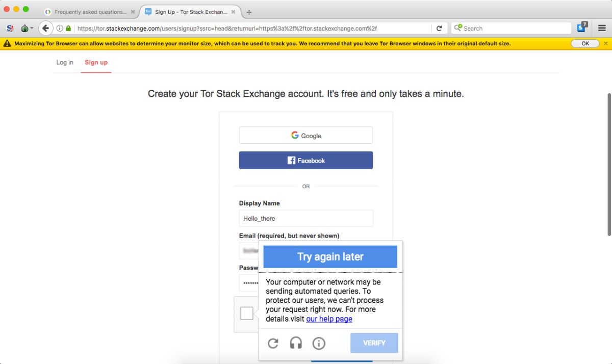Click the warning triangle icon in the notification bar
Image resolution: width=612 pixels, height=364 pixels.
point(7,44)
